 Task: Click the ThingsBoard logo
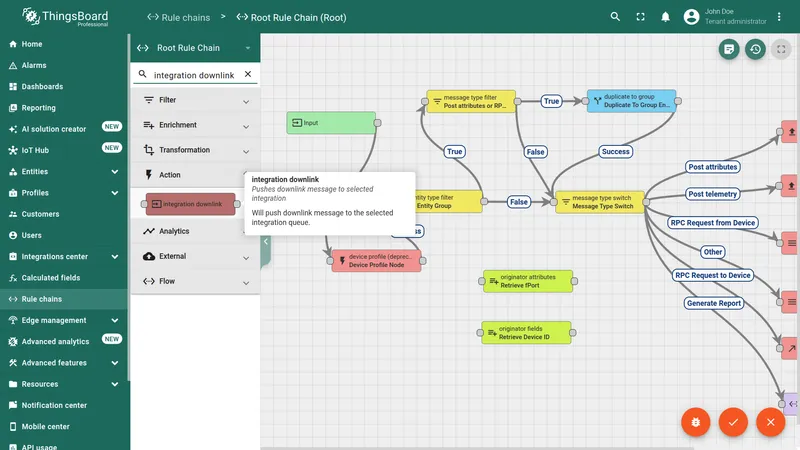click(65, 17)
